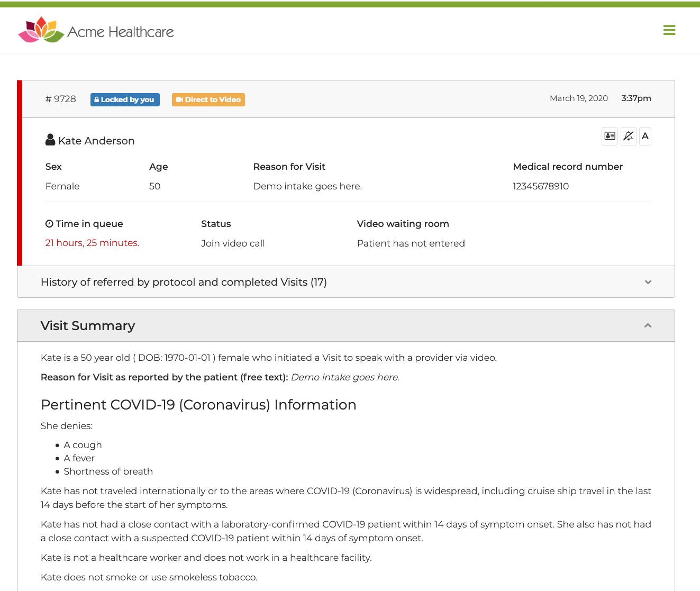Screen dimensions: 700x591
Task: Toggle the muted bell notification icon
Action: click(628, 137)
